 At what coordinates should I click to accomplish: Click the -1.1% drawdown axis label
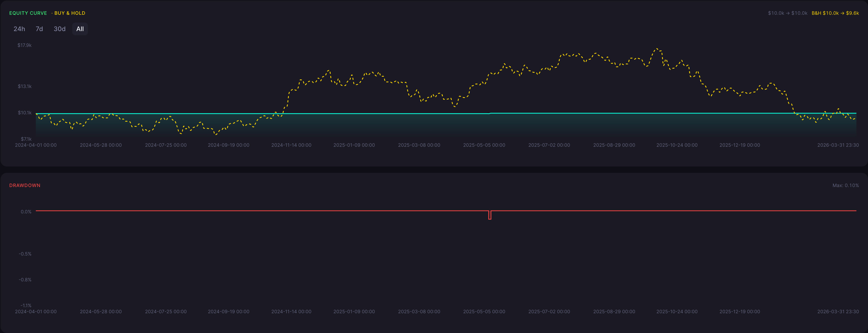(x=26, y=305)
